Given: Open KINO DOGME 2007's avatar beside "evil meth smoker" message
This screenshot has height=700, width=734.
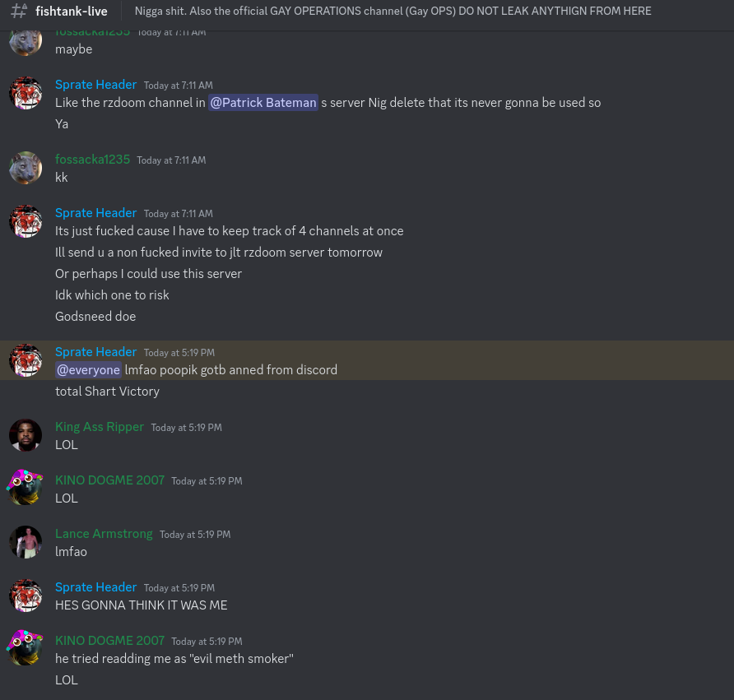Looking at the screenshot, I should tap(26, 649).
